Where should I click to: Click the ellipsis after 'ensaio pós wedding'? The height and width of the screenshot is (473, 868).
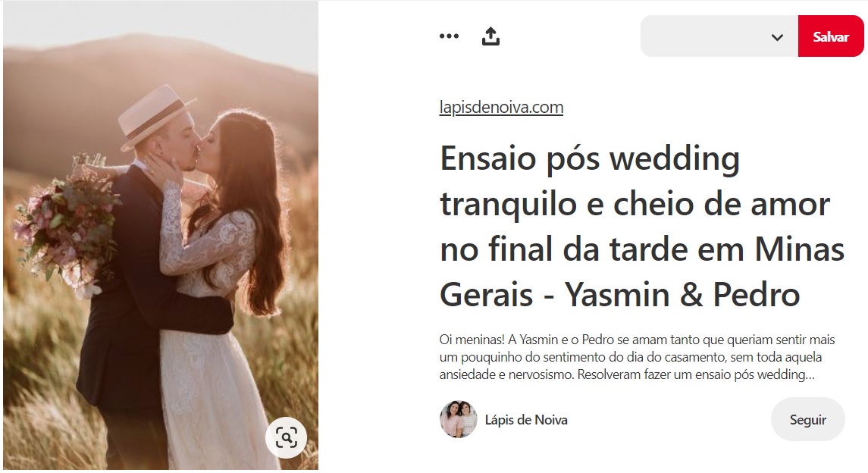pos(810,375)
